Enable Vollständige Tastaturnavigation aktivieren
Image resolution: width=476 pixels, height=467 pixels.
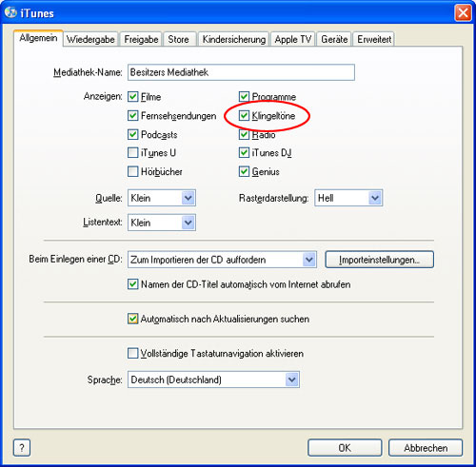[x=132, y=353]
